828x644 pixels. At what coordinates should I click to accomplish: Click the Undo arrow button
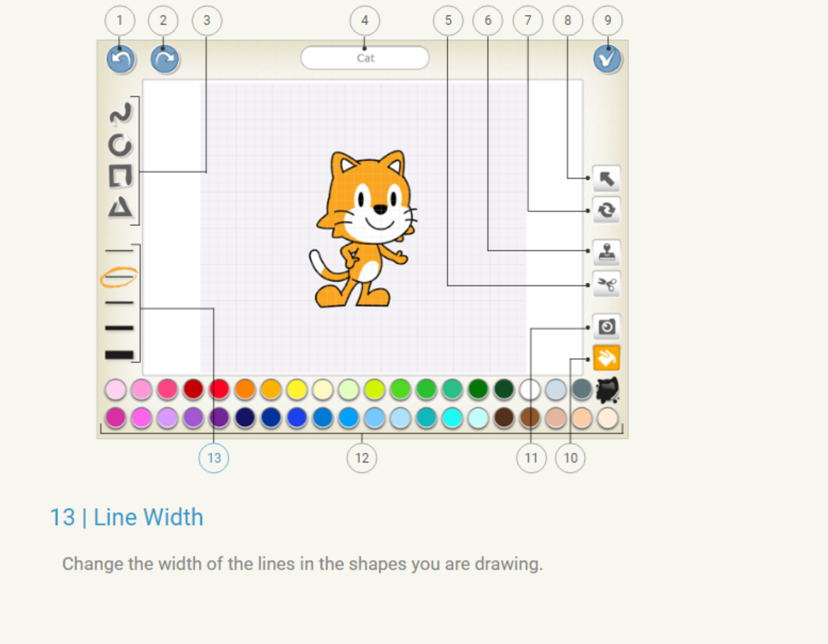click(121, 59)
